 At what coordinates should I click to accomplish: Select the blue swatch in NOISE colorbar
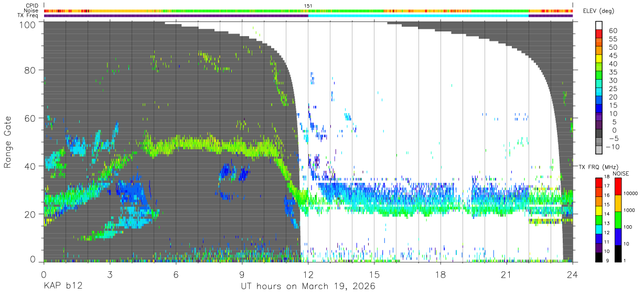click(617, 236)
